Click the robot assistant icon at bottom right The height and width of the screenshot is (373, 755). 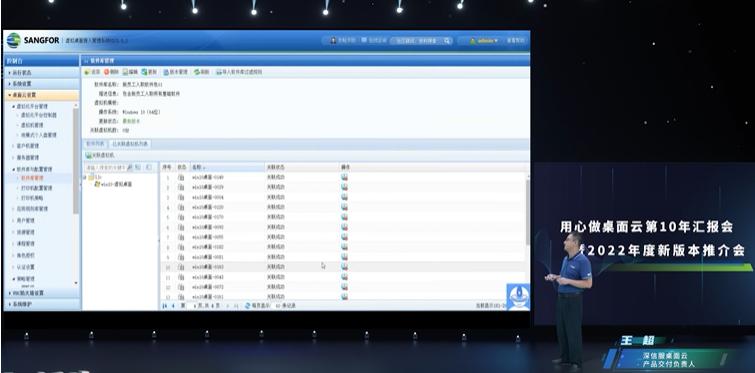coord(518,296)
